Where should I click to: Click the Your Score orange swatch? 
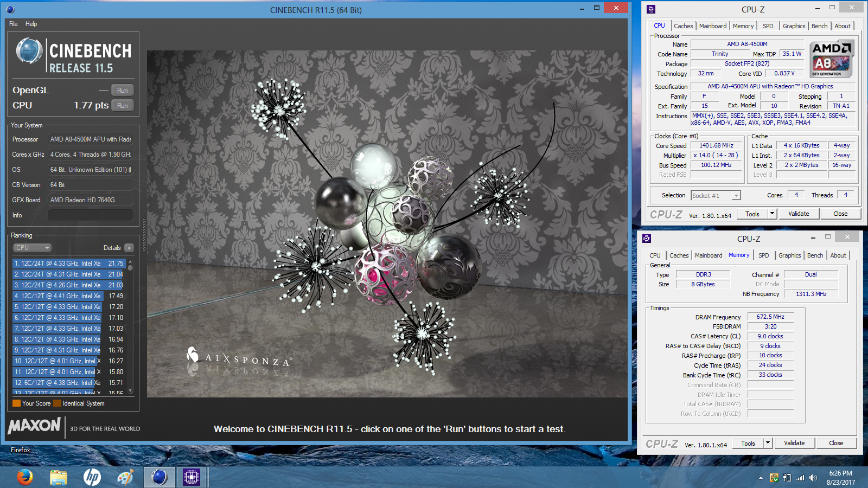(16, 403)
